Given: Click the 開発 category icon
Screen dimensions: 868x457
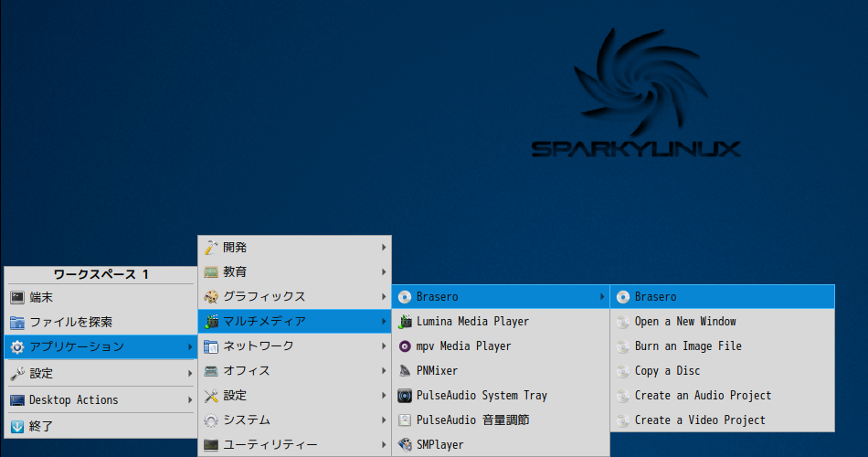Looking at the screenshot, I should click(x=211, y=248).
